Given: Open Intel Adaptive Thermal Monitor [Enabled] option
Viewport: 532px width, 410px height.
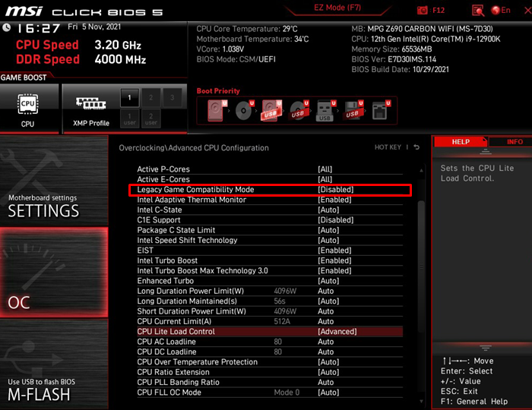Looking at the screenshot, I should (x=334, y=200).
